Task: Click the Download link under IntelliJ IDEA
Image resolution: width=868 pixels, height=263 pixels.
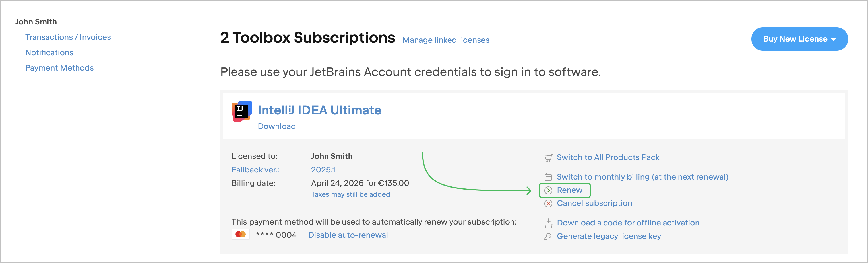Action: 277,126
